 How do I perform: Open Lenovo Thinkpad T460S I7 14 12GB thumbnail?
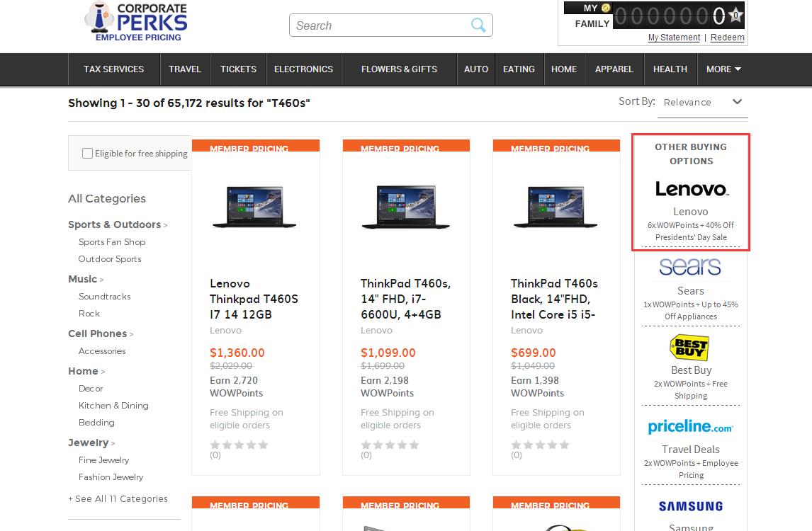[x=254, y=207]
